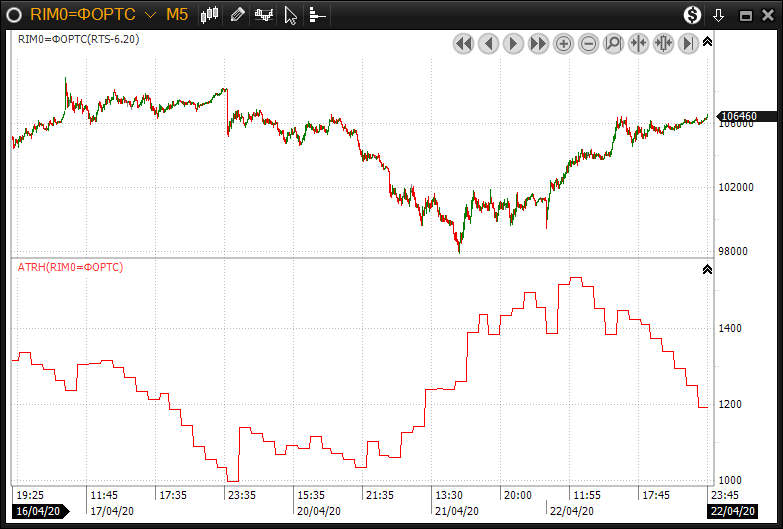The height and width of the screenshot is (529, 783).
Task: Zoom in chart with plus magnifier
Action: pyautogui.click(x=563, y=44)
